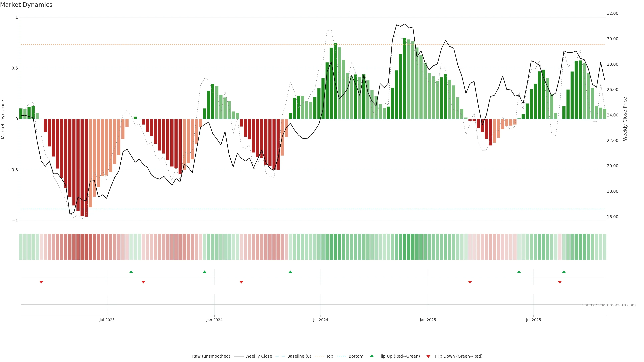Viewport: 644px width, 362px height.
Task: Click the flip-up triangle near Jan 2024
Action: (x=204, y=272)
